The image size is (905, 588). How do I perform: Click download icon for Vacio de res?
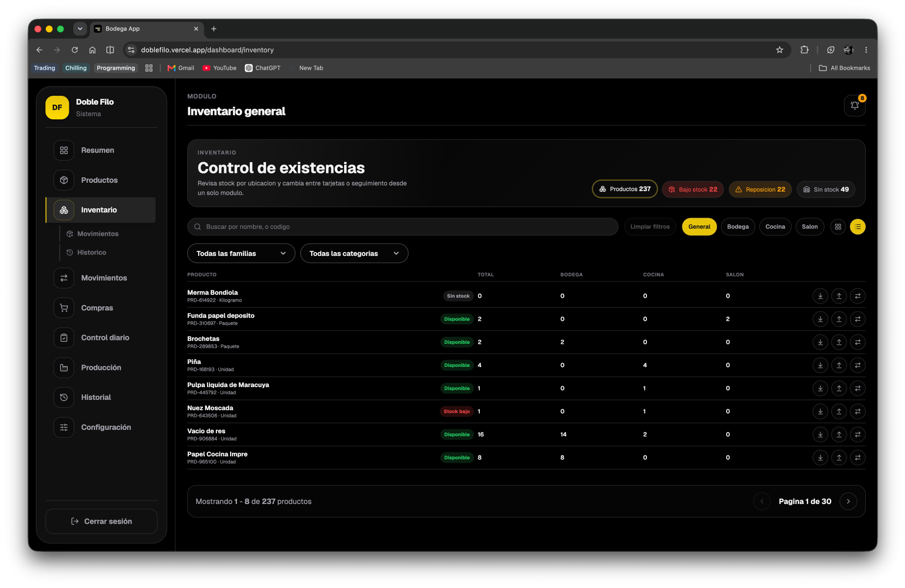(820, 435)
